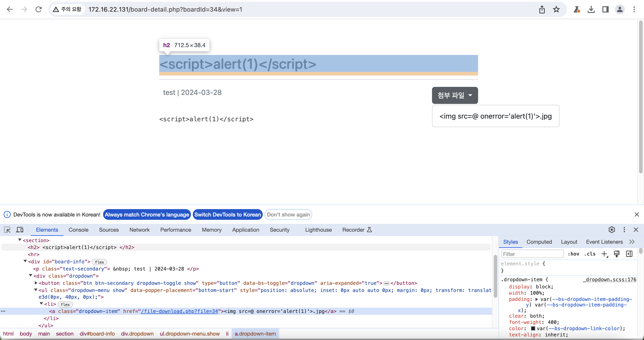The image size is (644, 340).
Task: Collapse the ul dropdown-menu node
Action: (36, 290)
